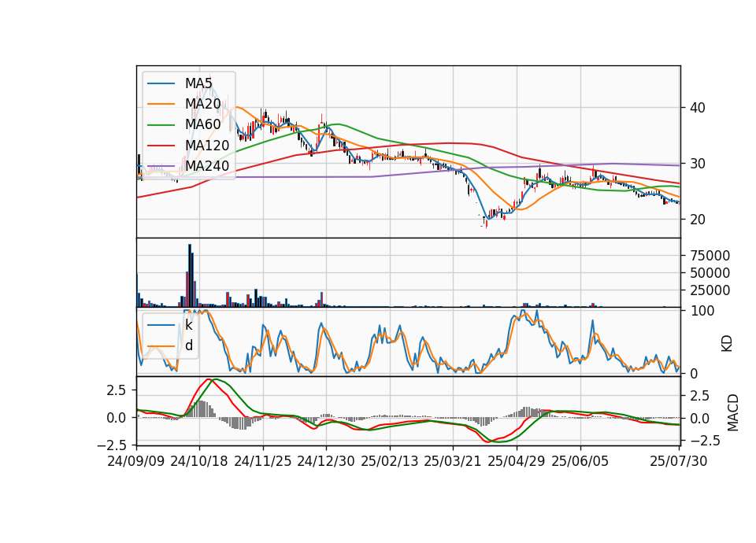Click the 24/09/09 date axis label
Screen dimensions: 756x543
pos(136,461)
